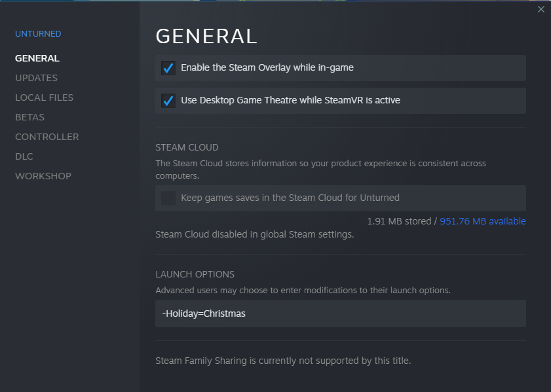The height and width of the screenshot is (392, 551).
Task: Click the UNTURNED game title link
Action: click(38, 34)
